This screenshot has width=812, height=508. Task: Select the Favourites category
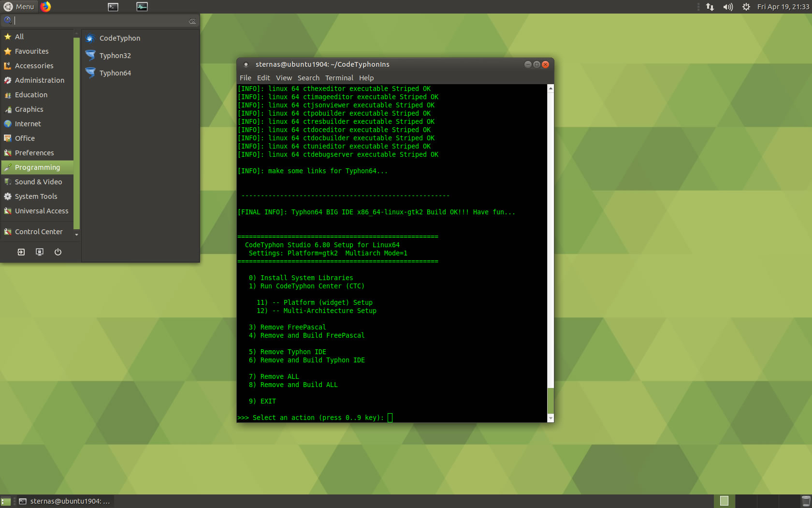coord(37,51)
